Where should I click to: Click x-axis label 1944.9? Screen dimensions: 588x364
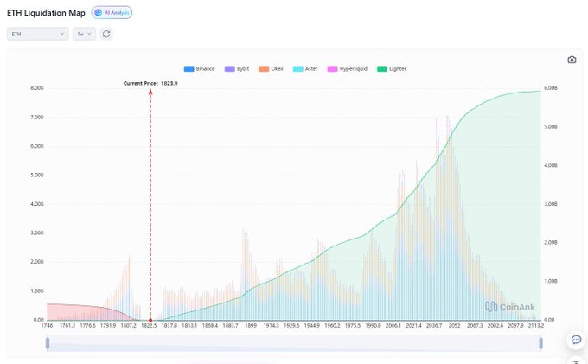click(311, 325)
